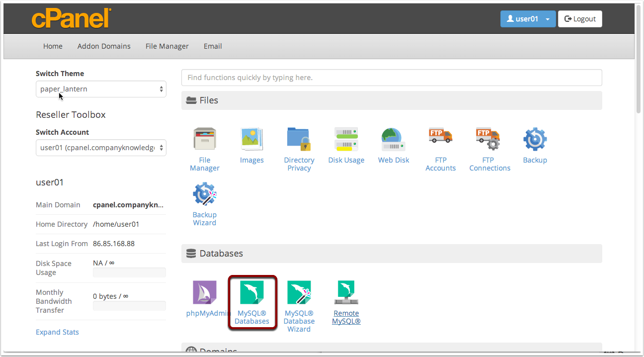Viewport: 644px width, 357px height.
Task: Click the /home/user01 home directory value
Action: click(x=116, y=224)
